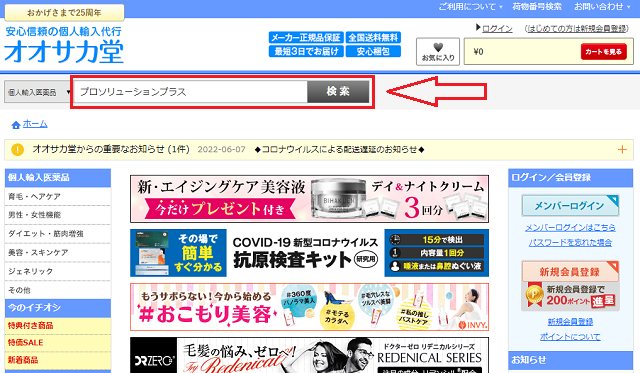Image resolution: width=640 pixels, height=373 pixels.
Task: Expand the お問い合わせ top menu
Action: [x=602, y=7]
